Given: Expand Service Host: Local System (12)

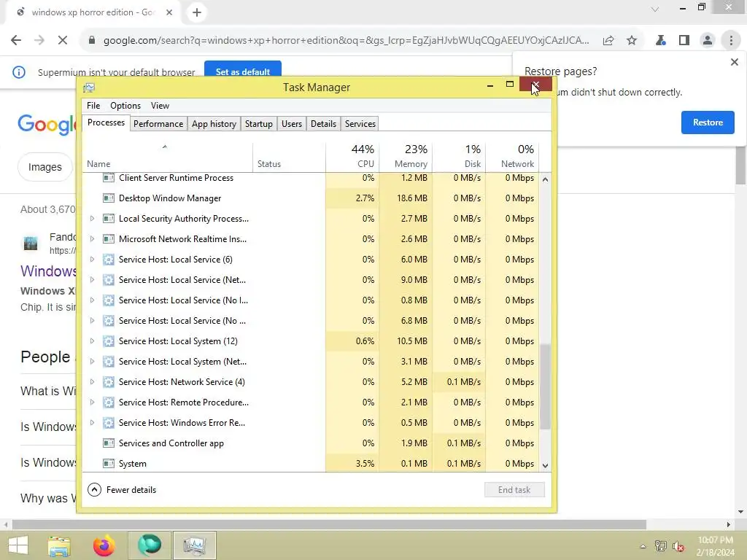Looking at the screenshot, I should coord(92,341).
